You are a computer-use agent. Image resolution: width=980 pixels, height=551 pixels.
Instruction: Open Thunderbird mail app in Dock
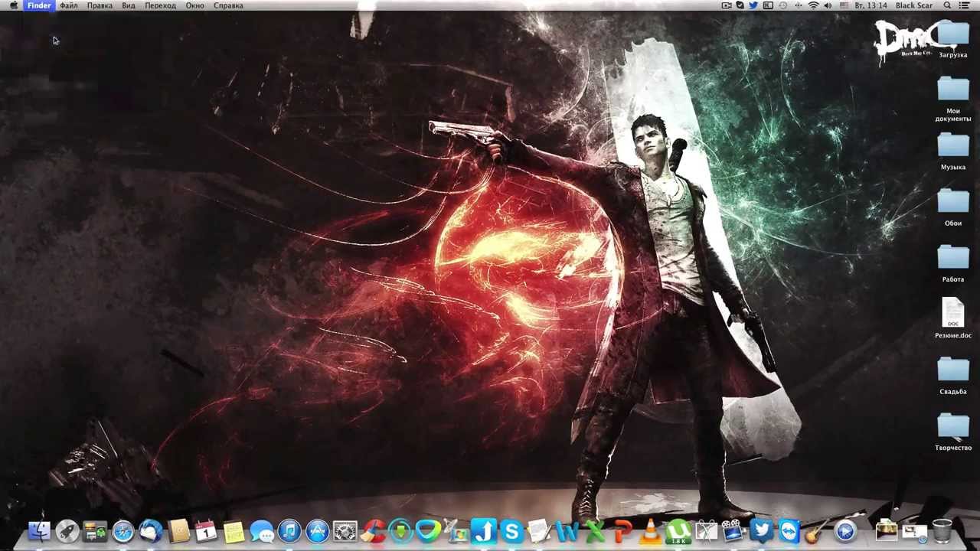[x=150, y=531]
